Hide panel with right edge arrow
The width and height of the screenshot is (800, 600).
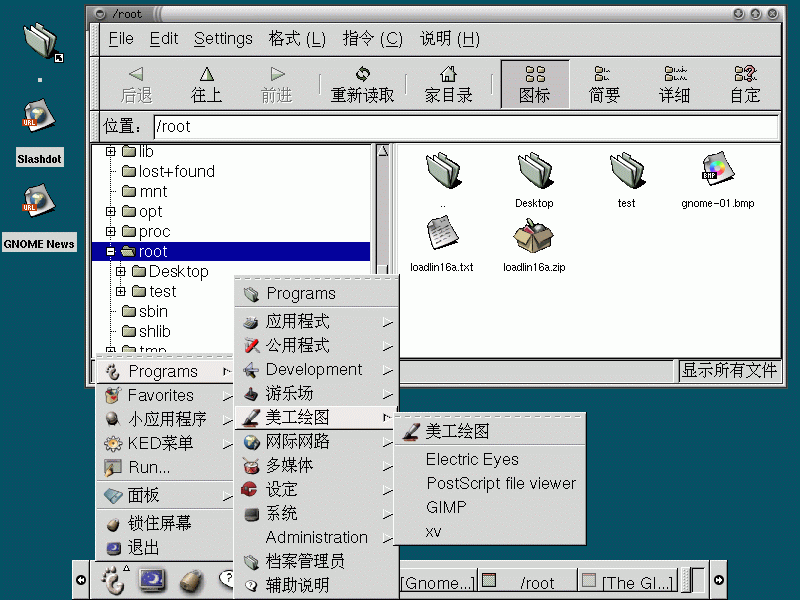tap(718, 580)
